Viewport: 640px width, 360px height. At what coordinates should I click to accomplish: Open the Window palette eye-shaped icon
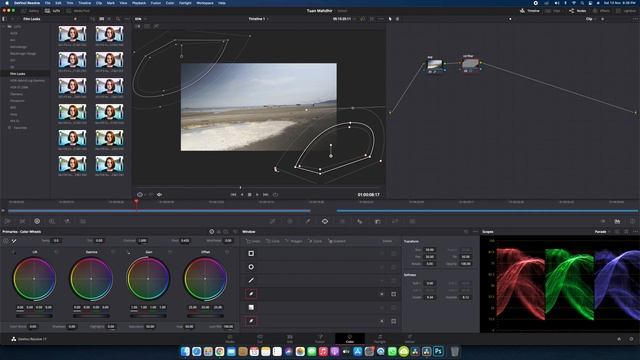[325, 221]
